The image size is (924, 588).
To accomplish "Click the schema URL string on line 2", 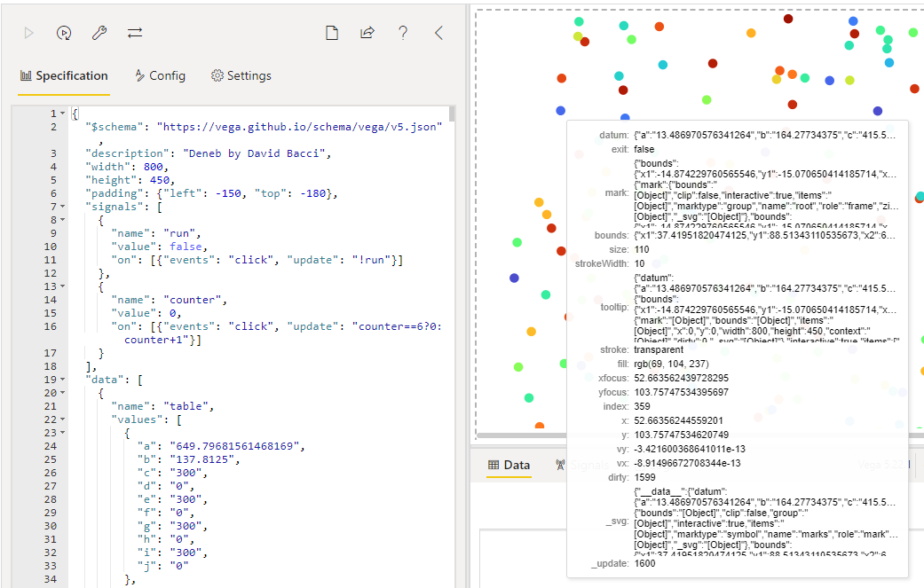I will point(299,127).
